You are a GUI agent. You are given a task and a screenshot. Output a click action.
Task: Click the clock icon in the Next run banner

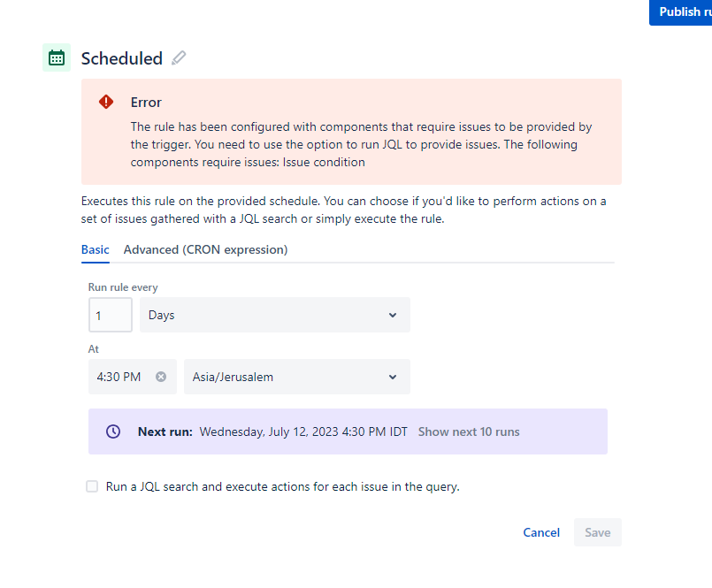click(113, 431)
